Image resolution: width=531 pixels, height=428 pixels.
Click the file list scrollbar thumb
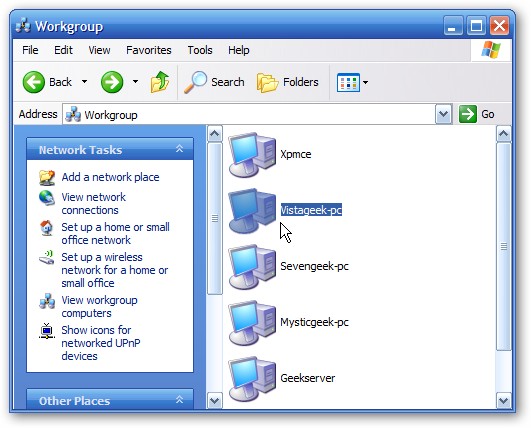(504, 247)
